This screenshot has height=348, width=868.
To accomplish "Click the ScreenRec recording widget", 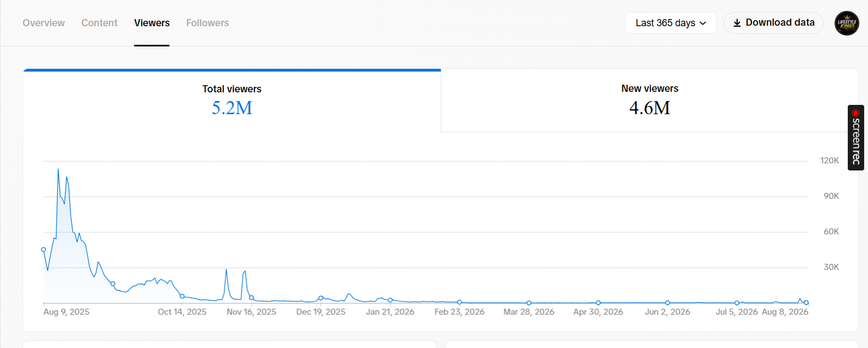I will pos(856,138).
